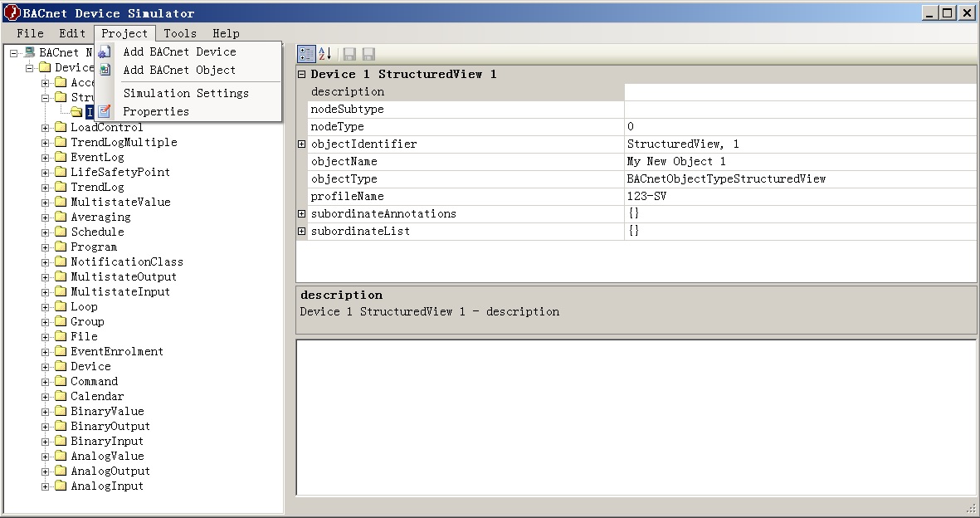Click the second Save icon in the property toolbar
Image resolution: width=980 pixels, height=518 pixels.
tap(366, 53)
